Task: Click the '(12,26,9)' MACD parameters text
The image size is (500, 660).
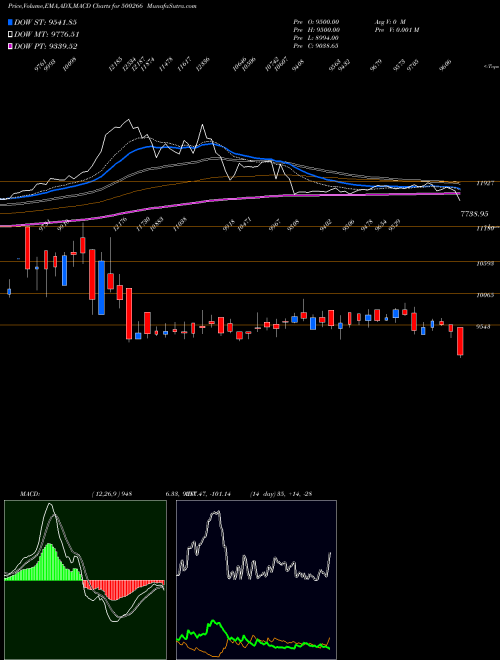Action: tap(104, 494)
